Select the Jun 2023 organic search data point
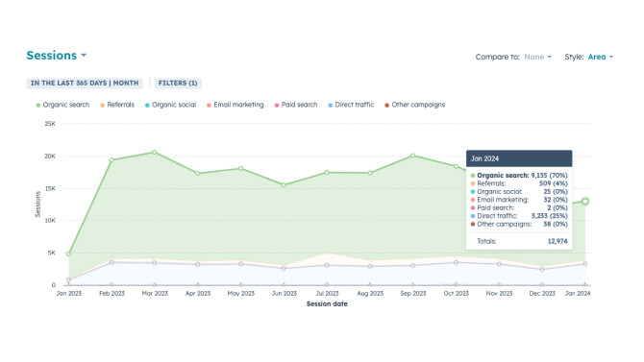 (284, 185)
